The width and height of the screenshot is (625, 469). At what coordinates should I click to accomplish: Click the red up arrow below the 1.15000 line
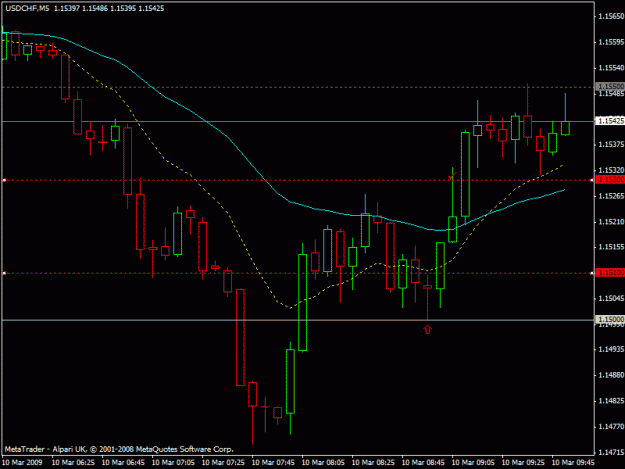point(428,330)
